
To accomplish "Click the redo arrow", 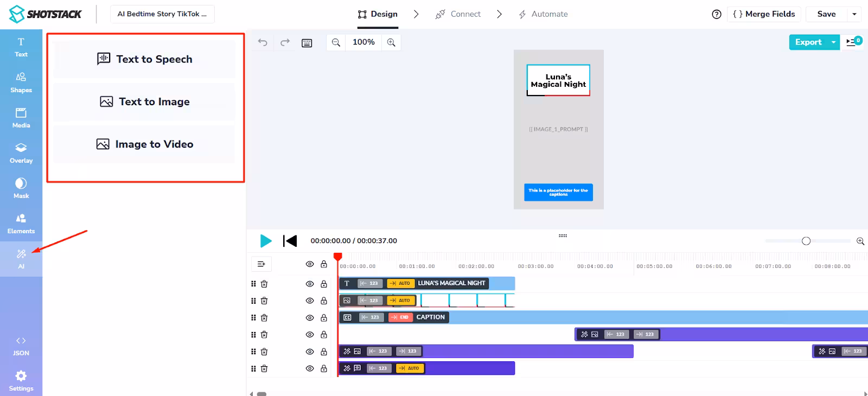I will pyautogui.click(x=285, y=42).
